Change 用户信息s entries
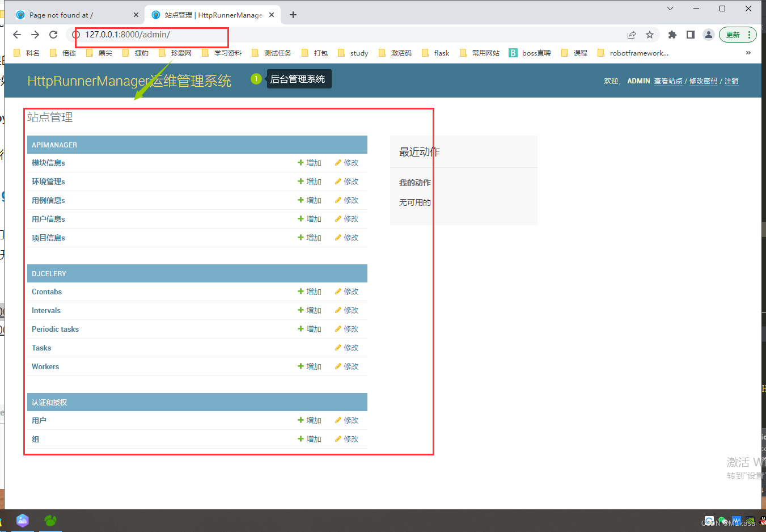Viewport: 766px width, 532px height. click(346, 219)
